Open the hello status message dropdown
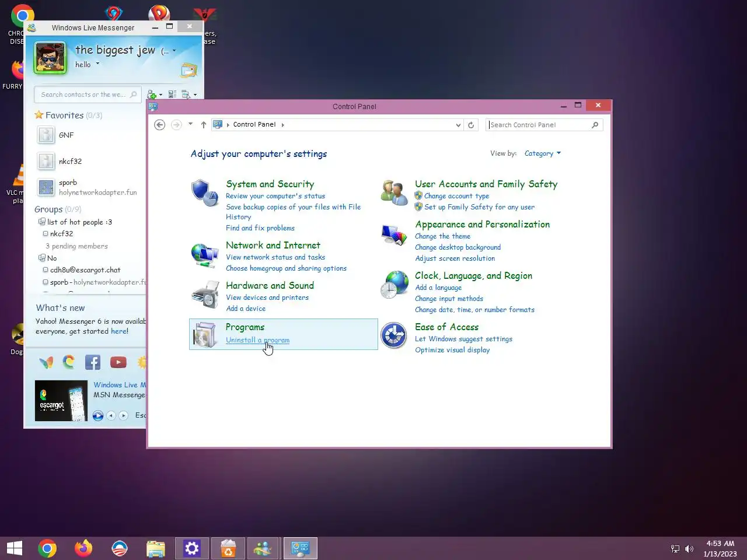747x560 pixels. pyautogui.click(x=97, y=64)
